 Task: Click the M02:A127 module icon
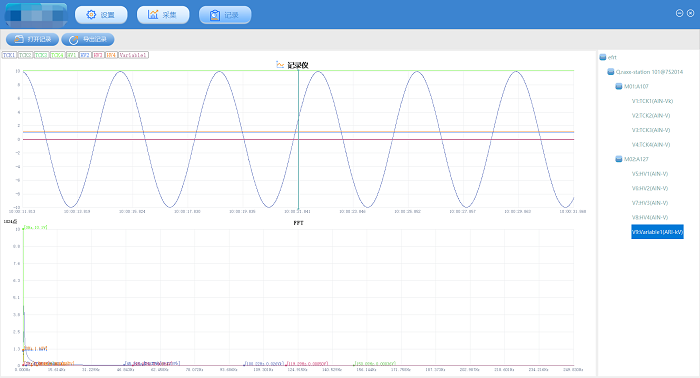619,159
